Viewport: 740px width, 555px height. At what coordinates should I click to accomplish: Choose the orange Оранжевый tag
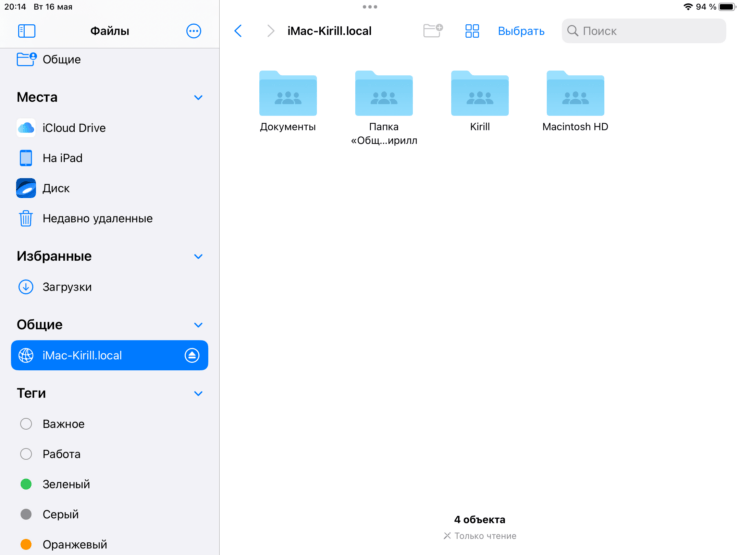coord(74,544)
